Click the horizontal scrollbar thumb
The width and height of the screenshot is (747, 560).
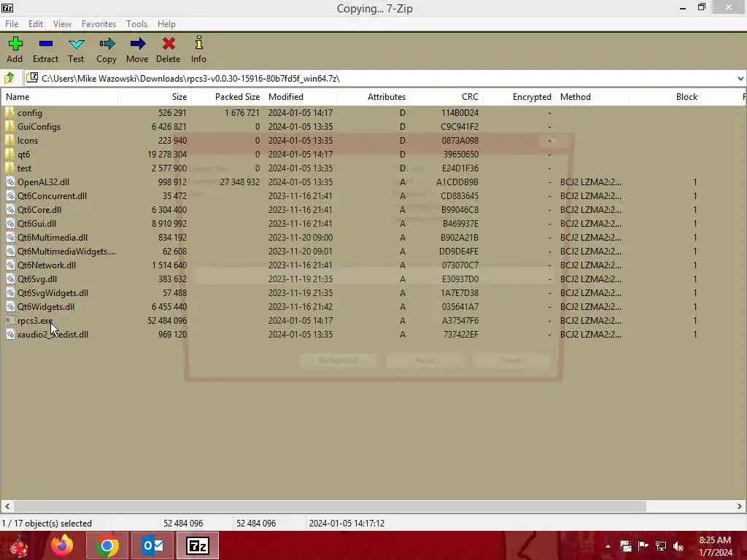click(x=330, y=506)
